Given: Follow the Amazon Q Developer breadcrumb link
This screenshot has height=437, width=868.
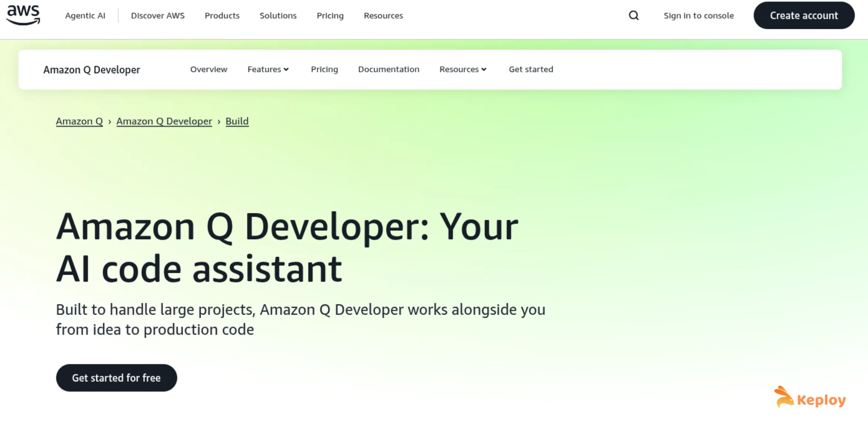Looking at the screenshot, I should click(164, 121).
